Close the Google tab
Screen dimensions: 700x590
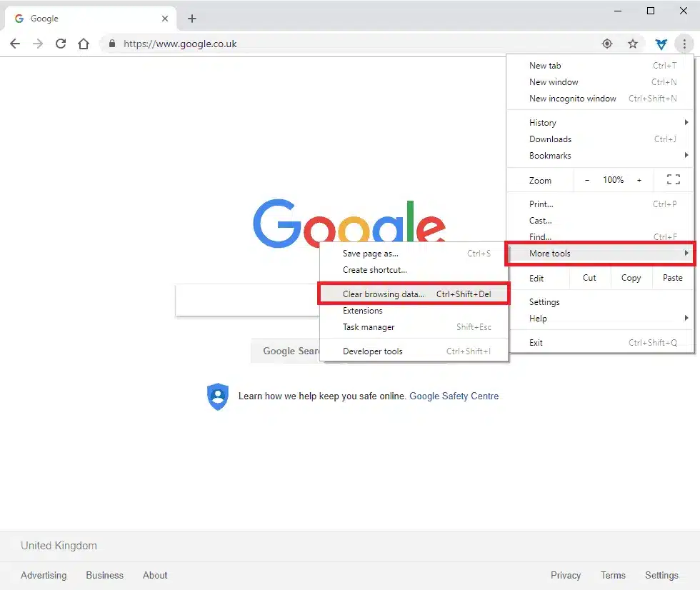point(165,19)
